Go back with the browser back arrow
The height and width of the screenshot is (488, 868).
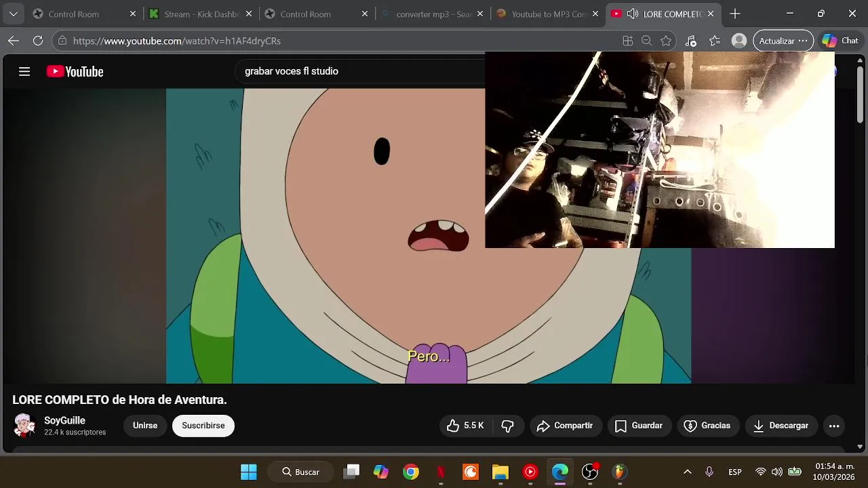(x=14, y=41)
